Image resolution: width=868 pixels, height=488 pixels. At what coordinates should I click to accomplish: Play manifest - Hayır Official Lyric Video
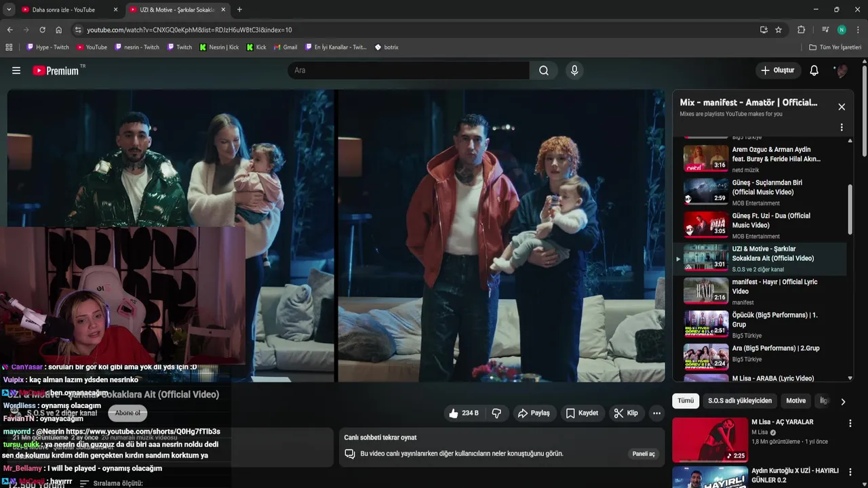[759, 291]
